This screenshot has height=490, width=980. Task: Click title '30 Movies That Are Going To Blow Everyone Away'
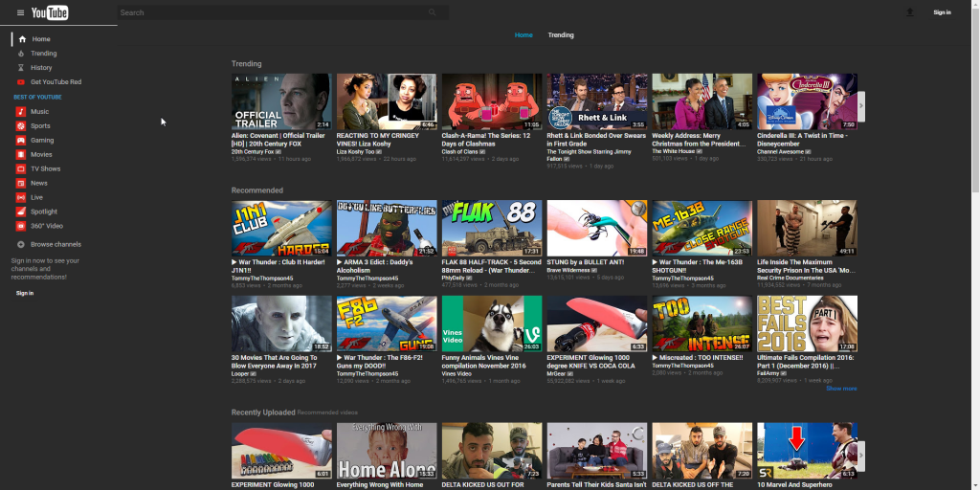coord(275,362)
